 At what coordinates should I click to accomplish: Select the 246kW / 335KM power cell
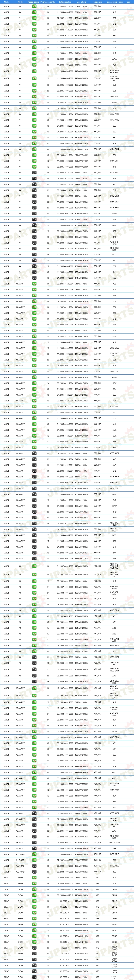click(81, 807)
